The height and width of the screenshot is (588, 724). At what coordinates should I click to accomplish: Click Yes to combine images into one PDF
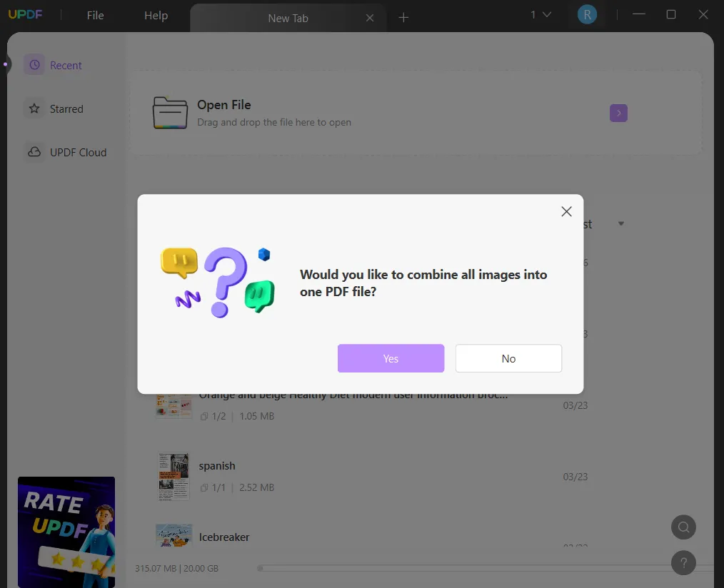[x=391, y=358]
